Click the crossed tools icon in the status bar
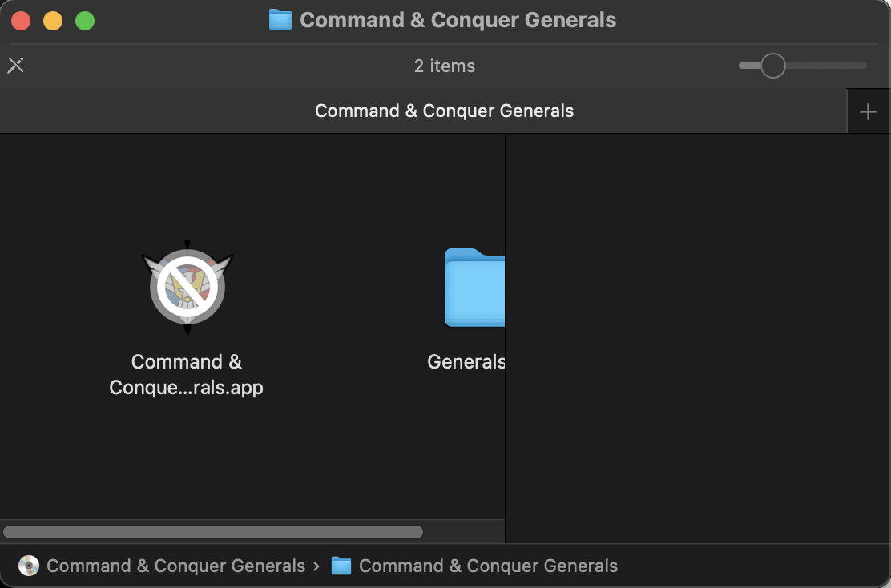Image resolution: width=891 pixels, height=588 pixels. (x=15, y=66)
